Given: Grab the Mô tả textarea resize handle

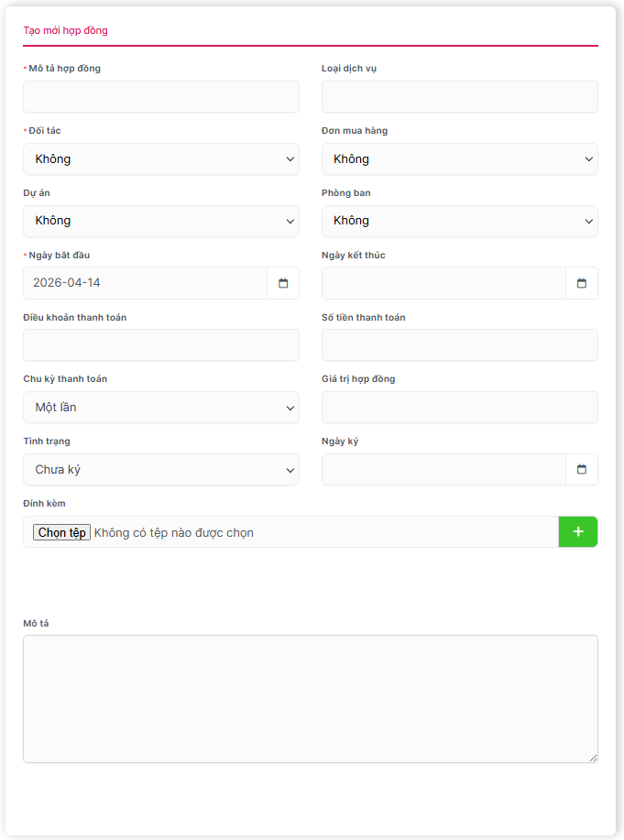Looking at the screenshot, I should [x=593, y=758].
